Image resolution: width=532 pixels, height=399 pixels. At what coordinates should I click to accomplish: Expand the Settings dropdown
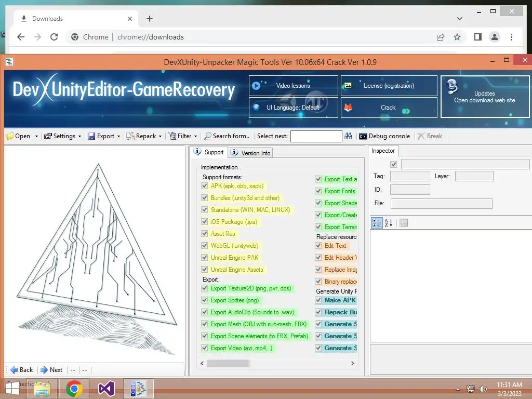pos(79,137)
